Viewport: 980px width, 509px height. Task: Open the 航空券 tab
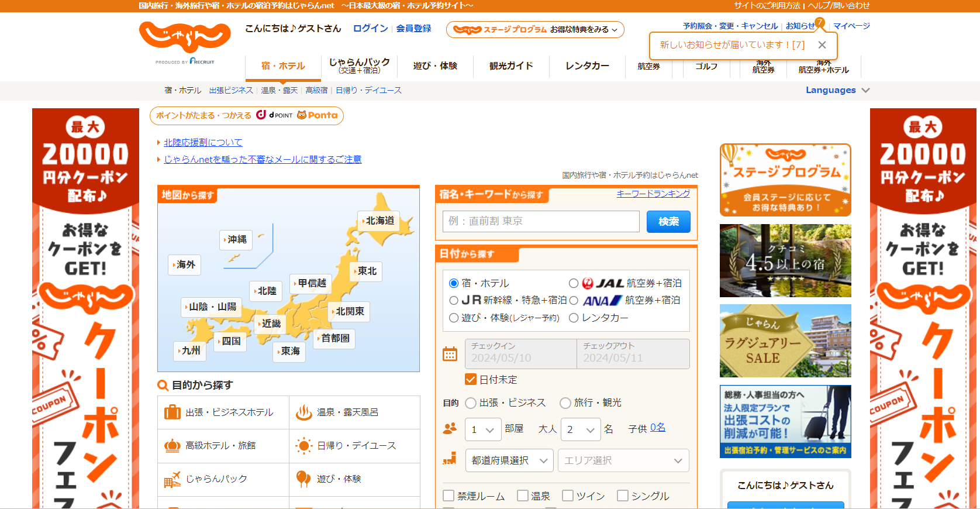coord(648,66)
